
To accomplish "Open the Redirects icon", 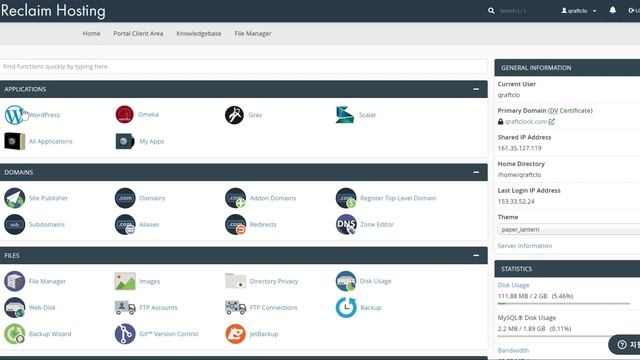I will [235, 224].
